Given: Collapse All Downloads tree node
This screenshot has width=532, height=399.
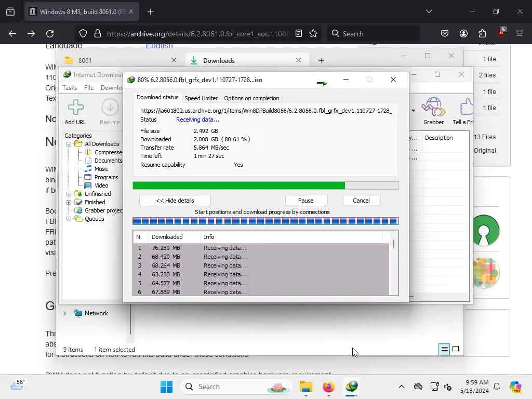Looking at the screenshot, I should (x=69, y=144).
